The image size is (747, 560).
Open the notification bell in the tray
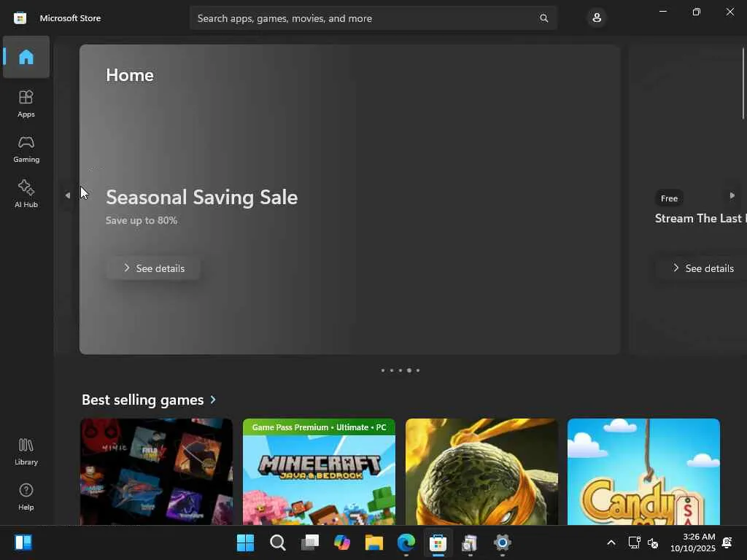click(x=727, y=542)
